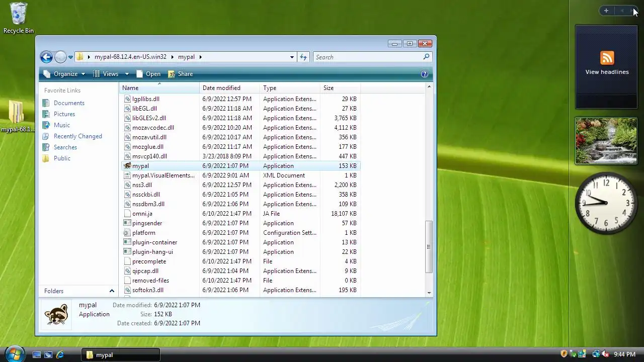
Task: Click the network status tray icon
Action: [596, 354]
